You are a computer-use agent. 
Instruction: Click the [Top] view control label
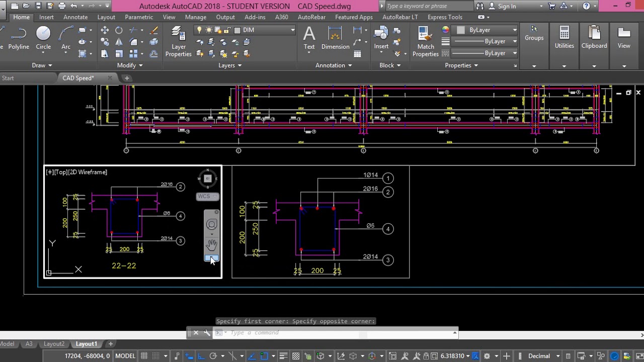coord(61,172)
